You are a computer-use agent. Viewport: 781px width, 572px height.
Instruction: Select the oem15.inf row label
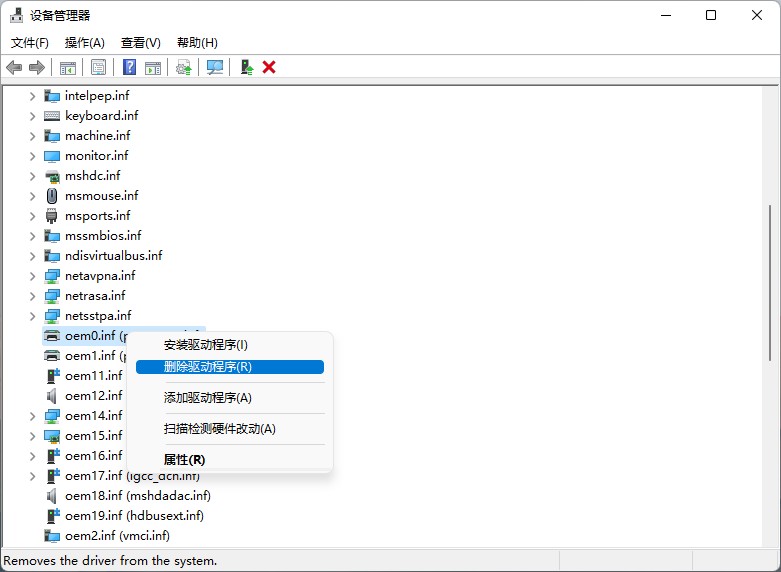94,436
